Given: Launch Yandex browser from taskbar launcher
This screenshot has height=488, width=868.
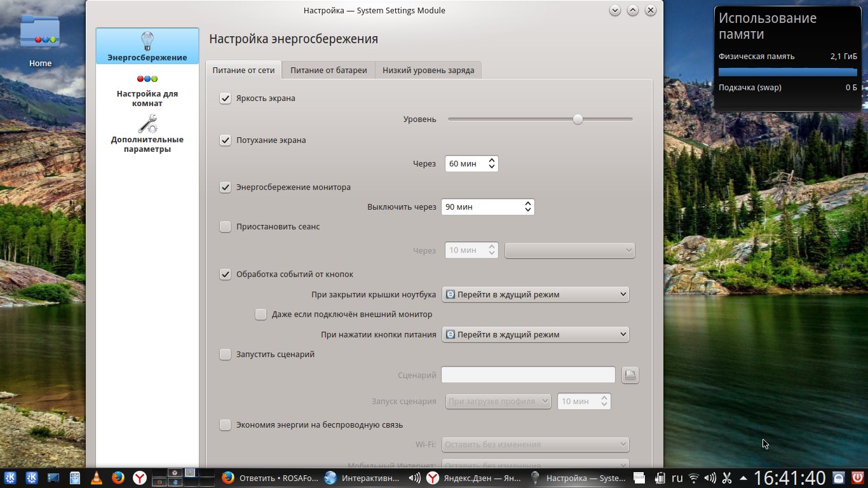Looking at the screenshot, I should click(x=140, y=478).
